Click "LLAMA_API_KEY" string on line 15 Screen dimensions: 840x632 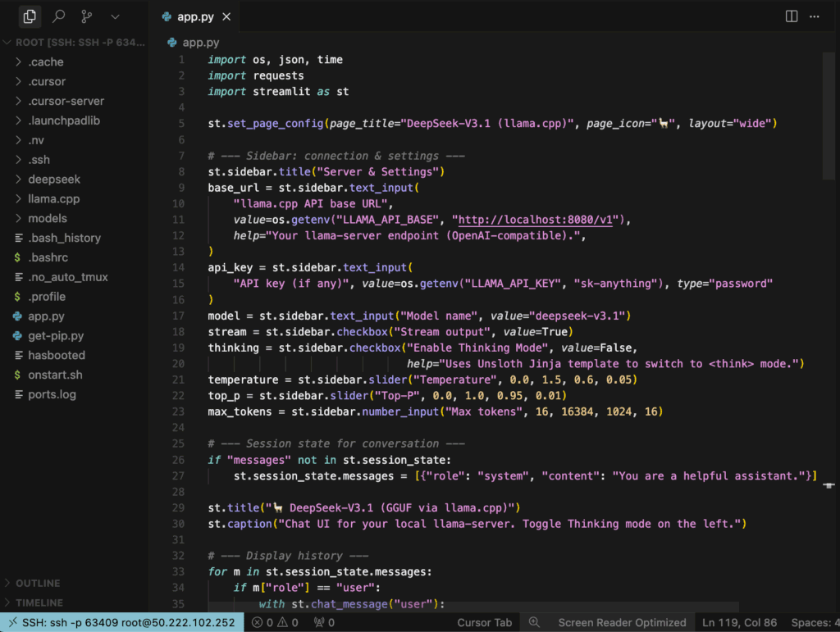tap(512, 284)
